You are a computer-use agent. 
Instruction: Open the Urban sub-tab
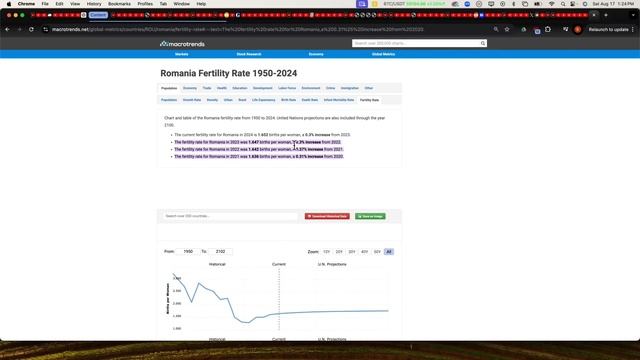[228, 100]
